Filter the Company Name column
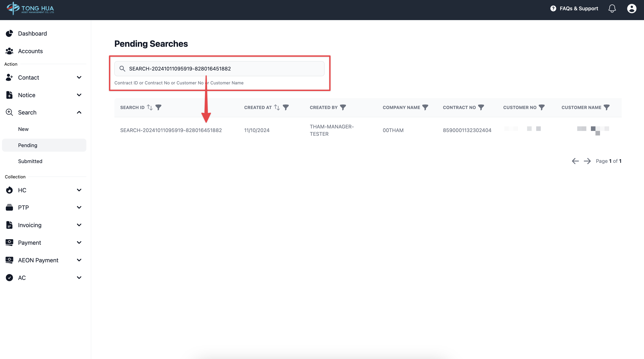This screenshot has height=359, width=644. click(425, 107)
